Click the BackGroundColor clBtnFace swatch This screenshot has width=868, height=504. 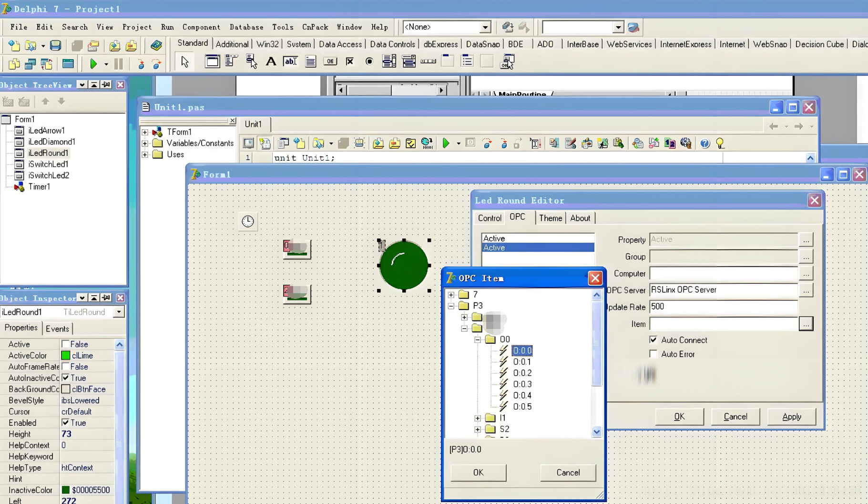[66, 389]
